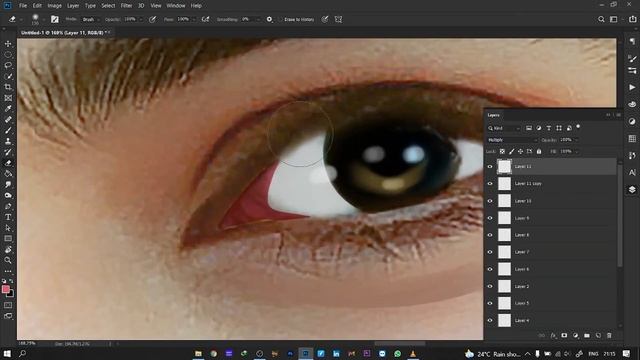Select the Hand tool
The image size is (640, 360).
[x=8, y=249]
